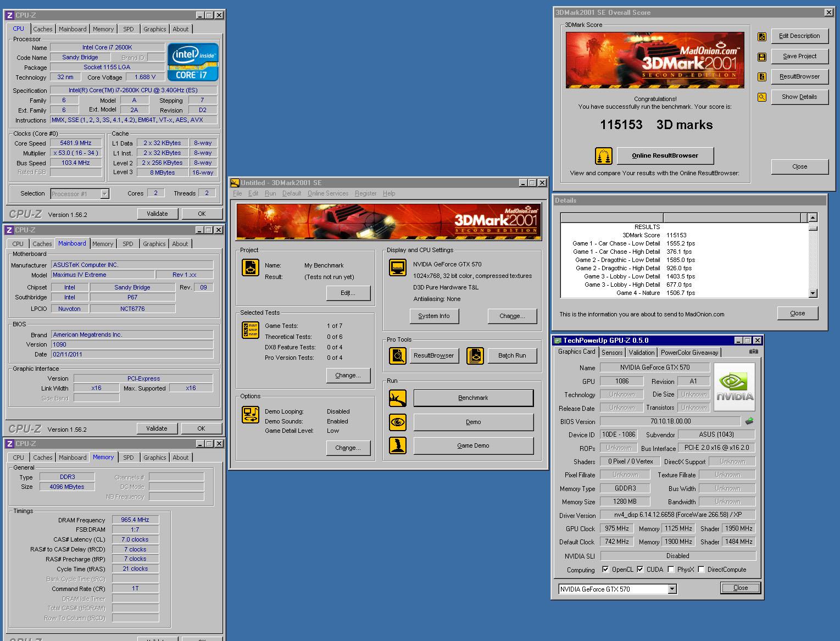Click the NVIDIA logo in GPU-Z
The image size is (840, 641).
click(x=735, y=387)
